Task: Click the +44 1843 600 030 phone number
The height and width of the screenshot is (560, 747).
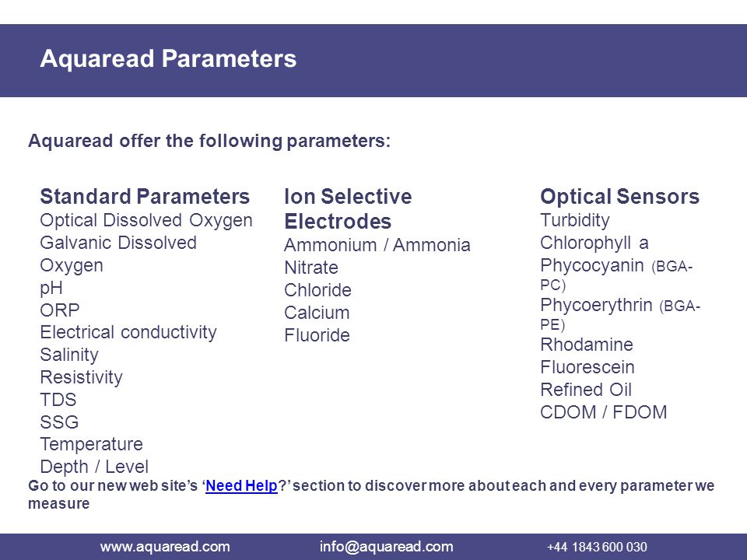Action: (597, 547)
